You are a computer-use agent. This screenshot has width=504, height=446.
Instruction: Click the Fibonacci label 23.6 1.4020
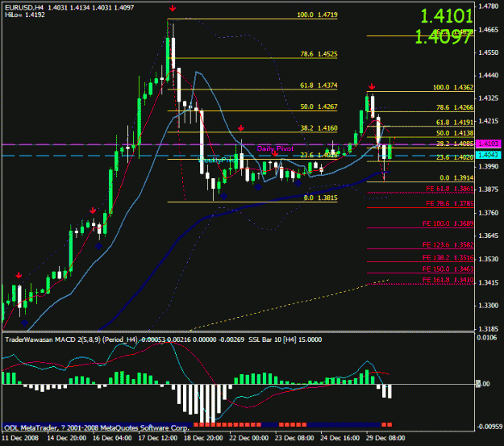coord(455,157)
